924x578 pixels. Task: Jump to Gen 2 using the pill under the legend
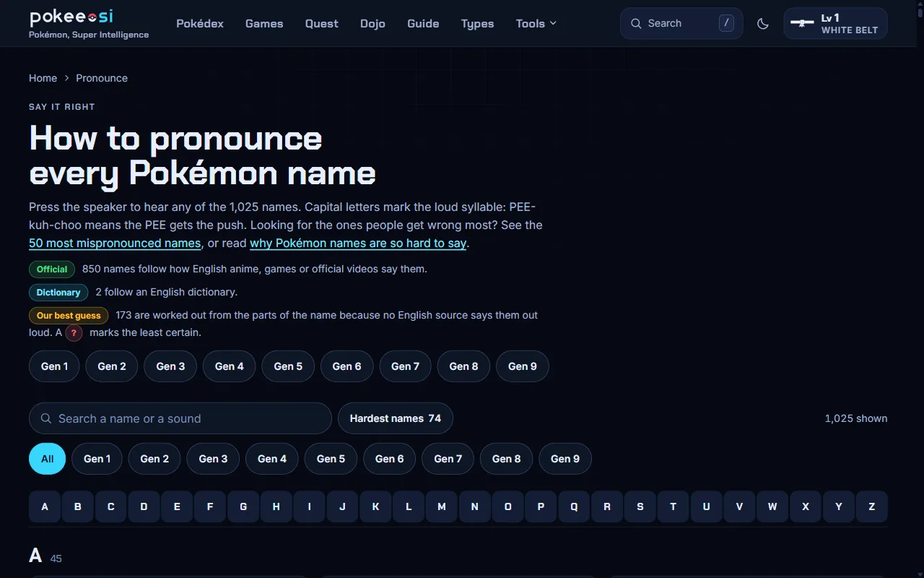click(112, 366)
